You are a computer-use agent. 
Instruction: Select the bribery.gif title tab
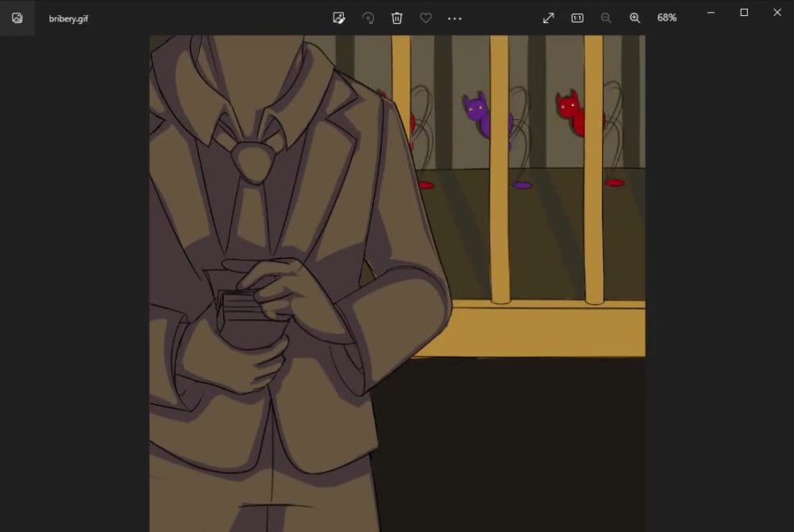click(68, 17)
